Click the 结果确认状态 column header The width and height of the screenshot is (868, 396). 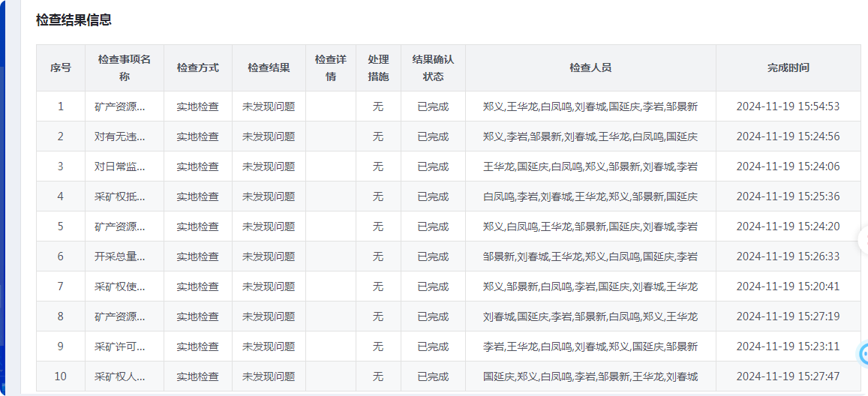click(433, 67)
